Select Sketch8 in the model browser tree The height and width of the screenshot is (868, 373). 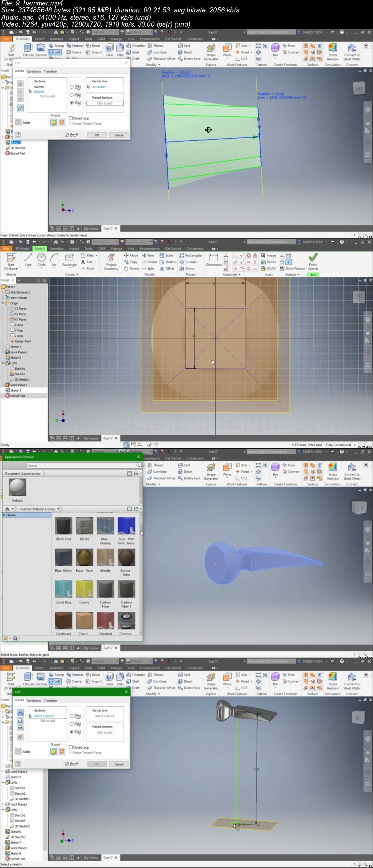(x=13, y=853)
